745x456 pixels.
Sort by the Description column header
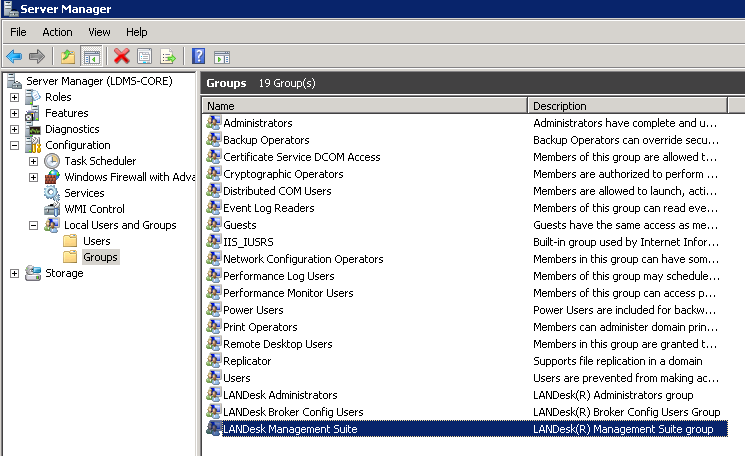click(627, 105)
